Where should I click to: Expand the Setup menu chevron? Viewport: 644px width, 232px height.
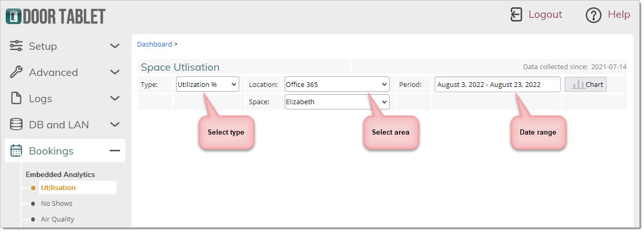[115, 46]
